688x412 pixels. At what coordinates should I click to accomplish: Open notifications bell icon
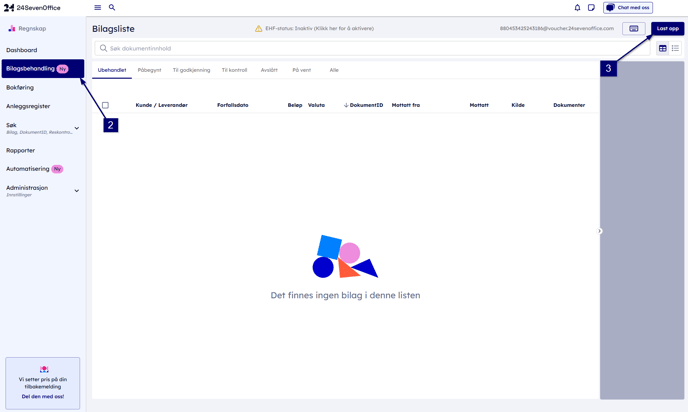coord(577,8)
